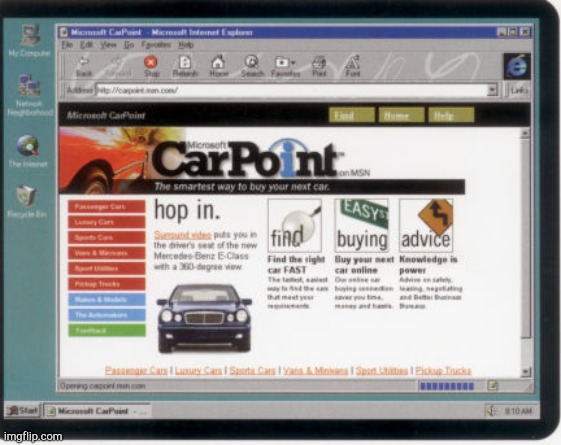Open the View menu
Screen dimensions: 561x445
click(x=108, y=45)
